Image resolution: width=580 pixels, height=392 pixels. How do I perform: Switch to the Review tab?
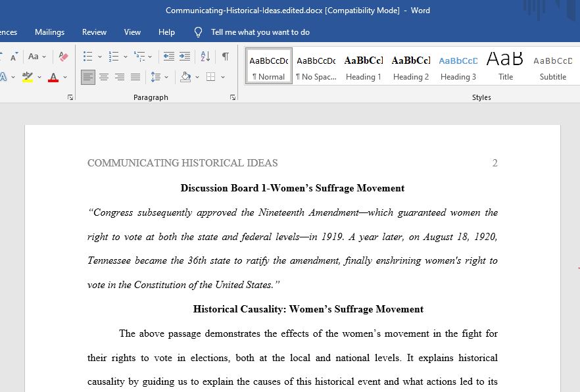[x=94, y=32]
